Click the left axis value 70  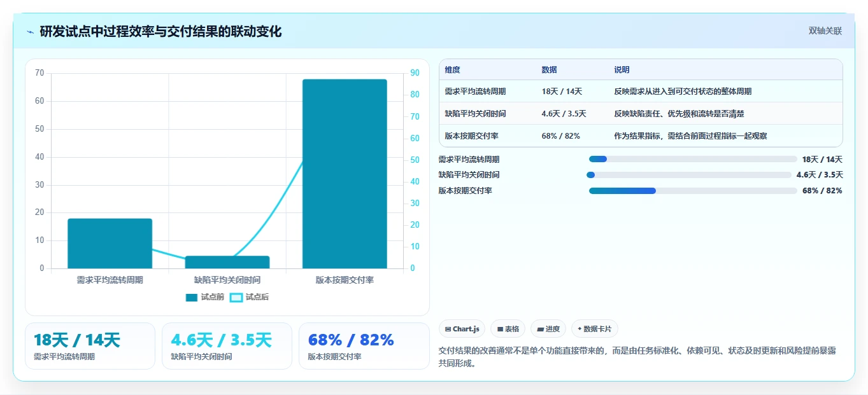(x=39, y=73)
